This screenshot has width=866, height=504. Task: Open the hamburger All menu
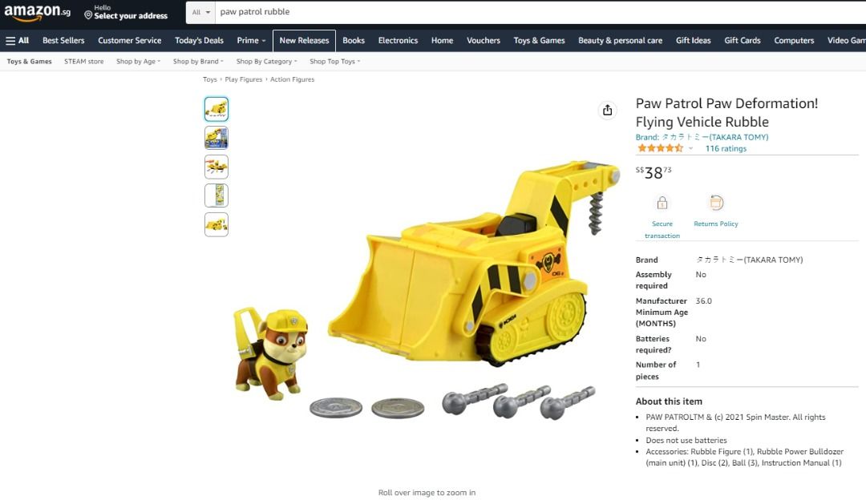[17, 40]
